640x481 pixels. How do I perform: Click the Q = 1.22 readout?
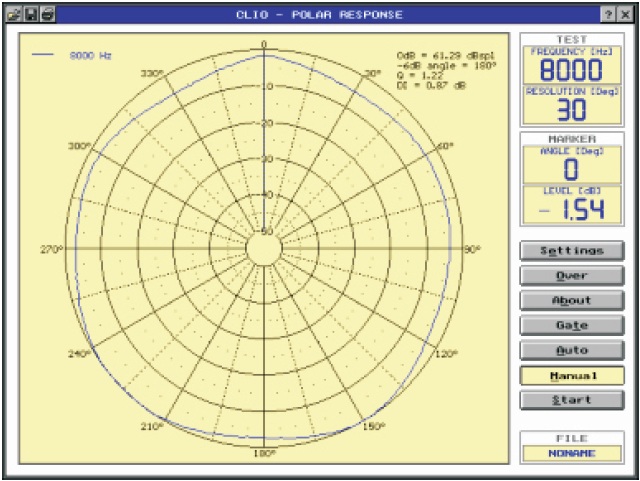tap(420, 76)
